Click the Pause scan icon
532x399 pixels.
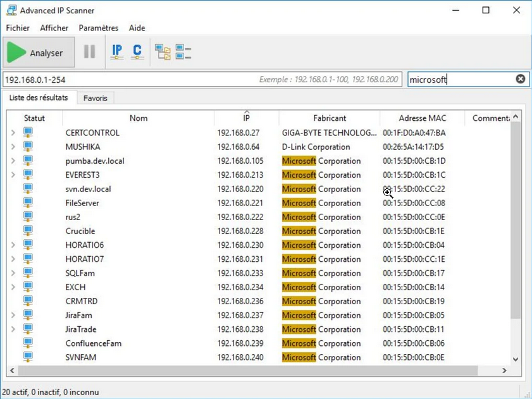pos(89,52)
